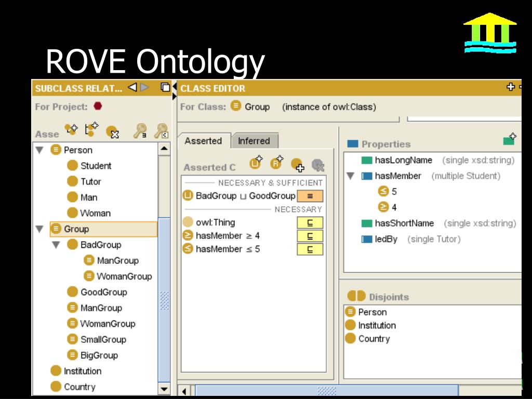Select the hasMember ≤ 5 condition

[x=221, y=249]
